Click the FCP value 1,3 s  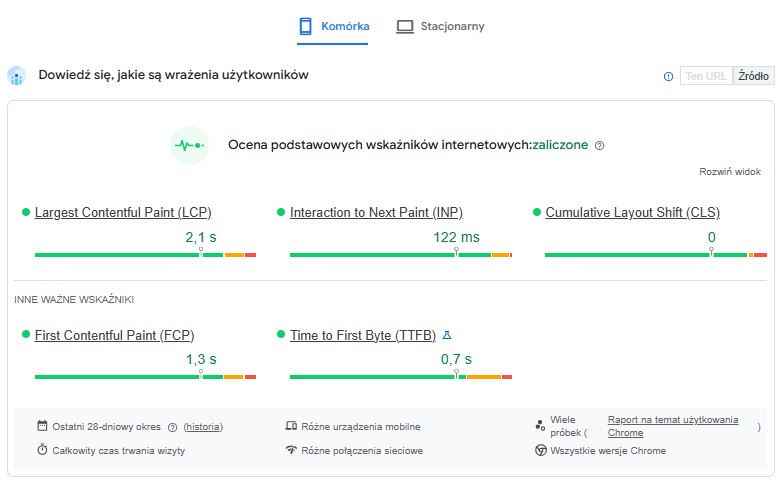pos(201,359)
